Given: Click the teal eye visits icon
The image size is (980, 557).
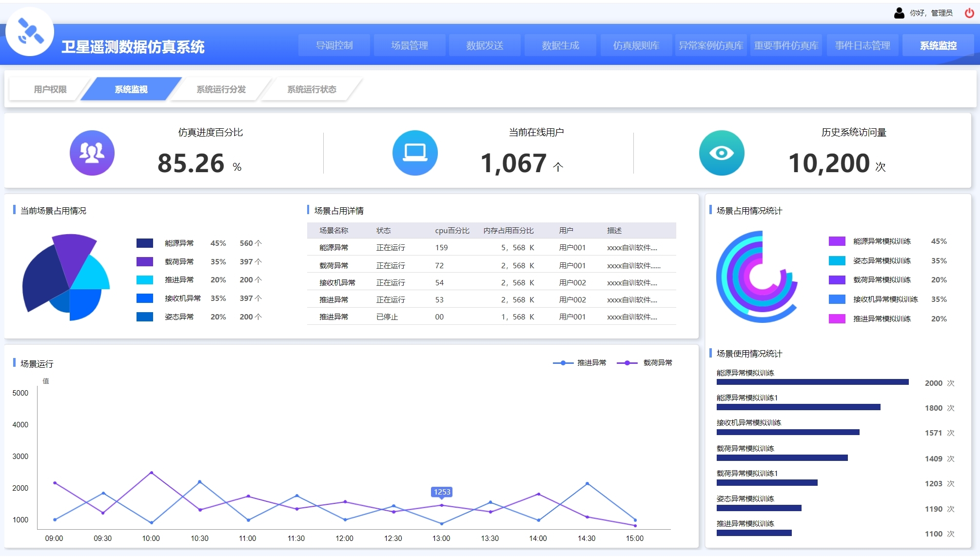Looking at the screenshot, I should 722,153.
